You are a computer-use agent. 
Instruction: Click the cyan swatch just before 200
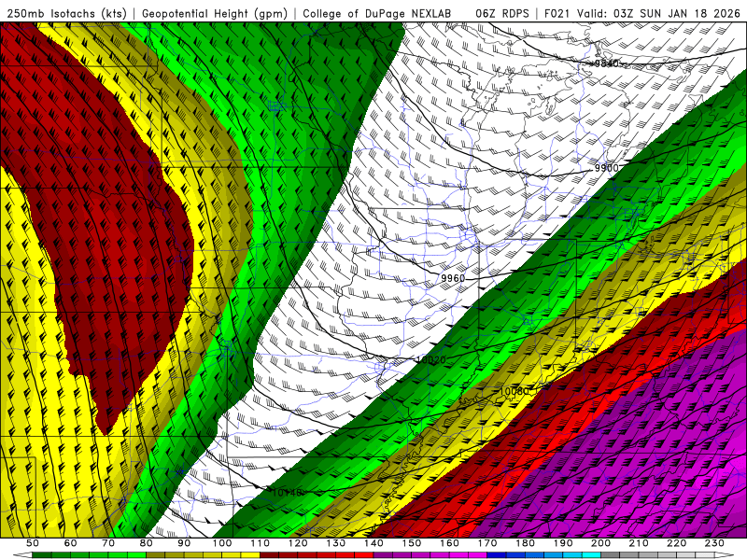591,555
